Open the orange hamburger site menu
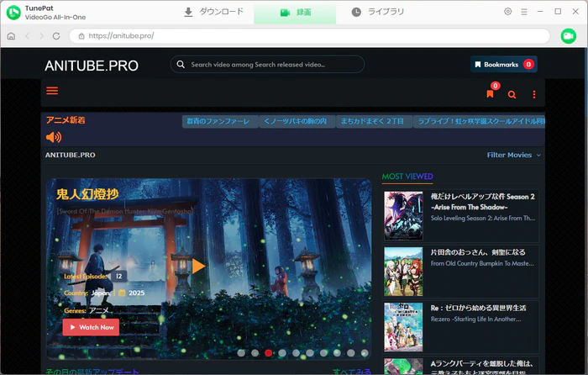Viewport: 588px width, 375px height. (x=52, y=91)
